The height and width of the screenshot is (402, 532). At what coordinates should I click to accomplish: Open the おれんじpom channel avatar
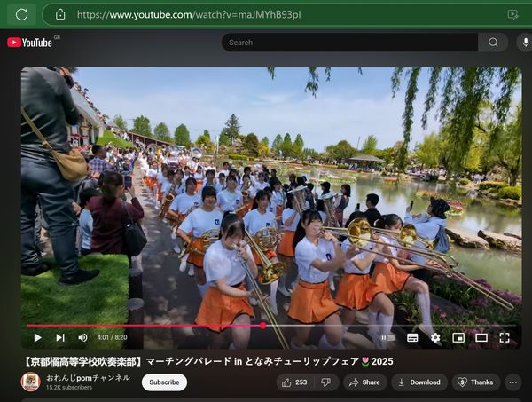coord(31,382)
